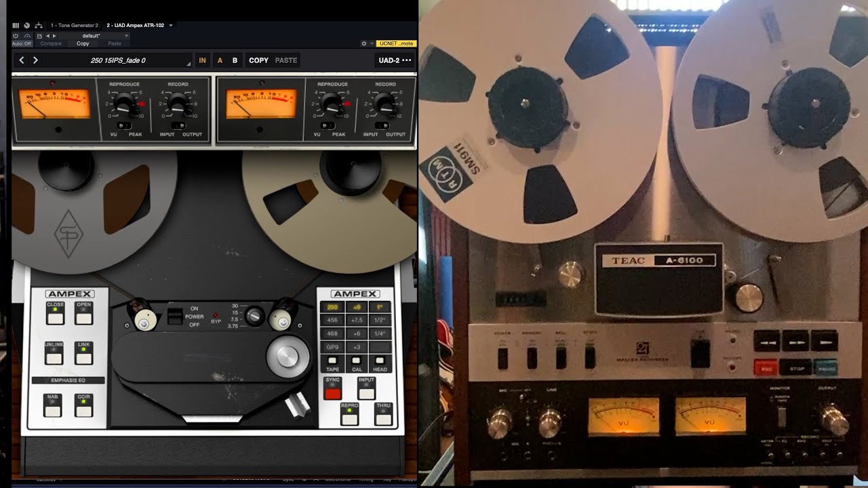
Task: Click right channel REPRODUCE knob
Action: 331,104
